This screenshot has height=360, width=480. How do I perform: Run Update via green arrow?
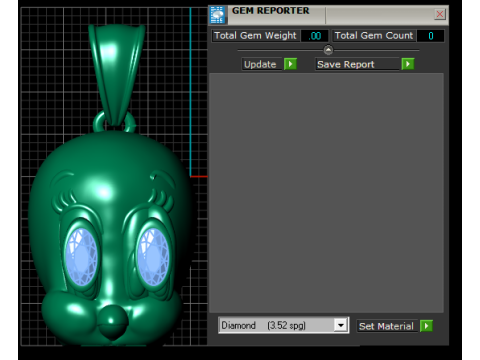pyautogui.click(x=290, y=64)
